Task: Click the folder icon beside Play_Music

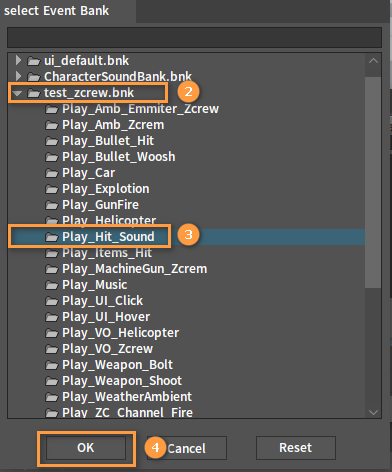Action: 52,285
